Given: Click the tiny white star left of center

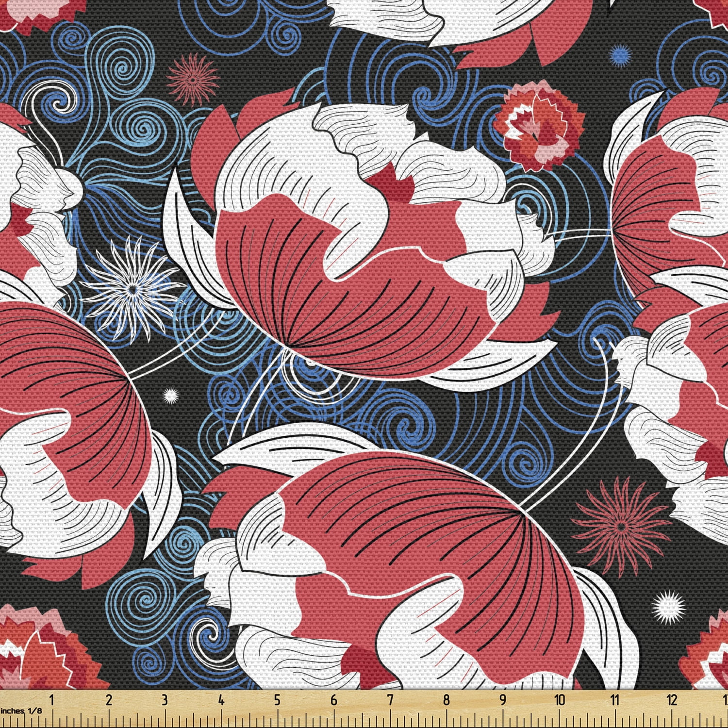Looking at the screenshot, I should point(170,396).
